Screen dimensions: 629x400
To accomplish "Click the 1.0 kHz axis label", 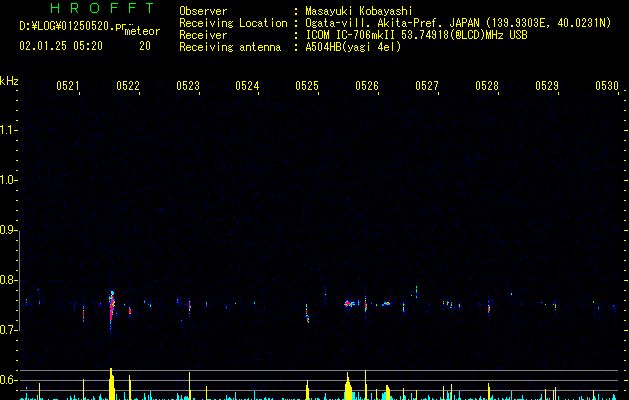I will tap(7, 180).
